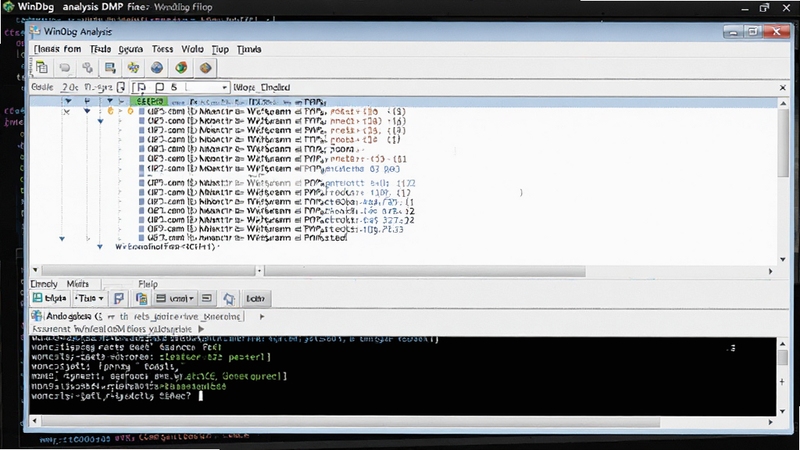Expand the arrow after the "Assurenat" line

click(x=202, y=329)
